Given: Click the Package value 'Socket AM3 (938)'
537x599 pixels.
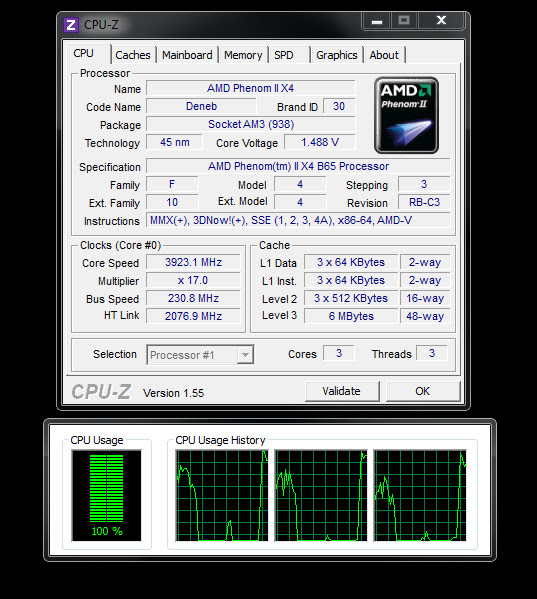Looking at the screenshot, I should (x=251, y=124).
